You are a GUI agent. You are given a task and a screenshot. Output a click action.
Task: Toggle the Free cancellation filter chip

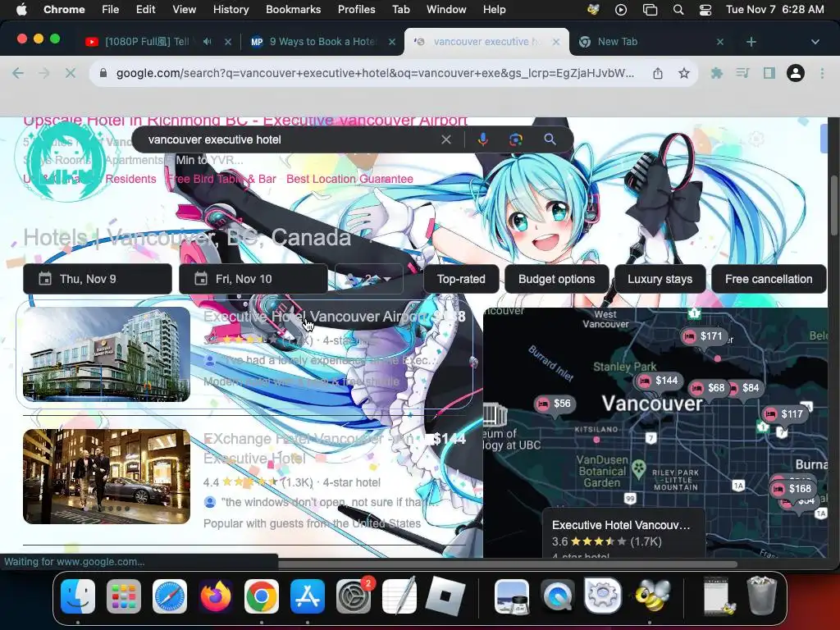pos(769,279)
